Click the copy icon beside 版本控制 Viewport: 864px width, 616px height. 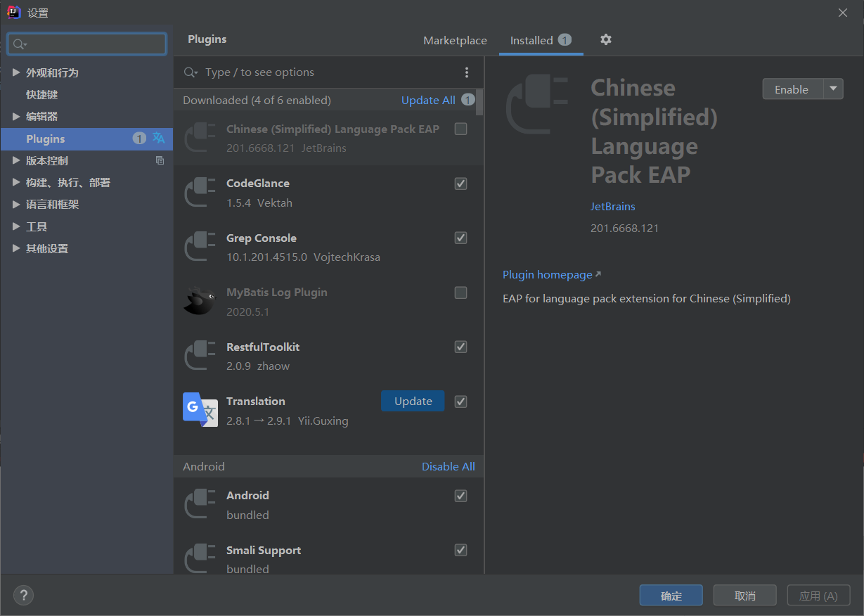point(160,160)
